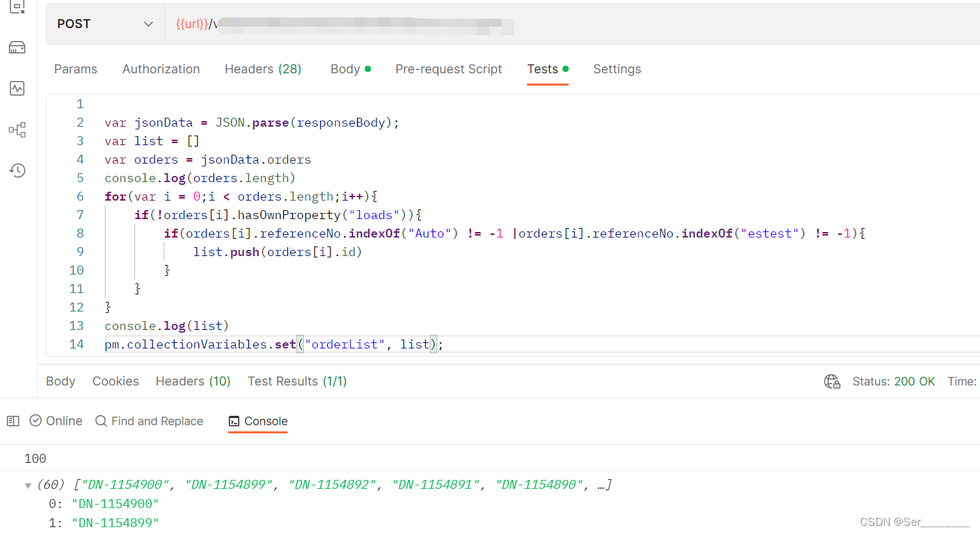This screenshot has height=534, width=980.
Task: Open request History in the sidebar
Action: pos(17,170)
